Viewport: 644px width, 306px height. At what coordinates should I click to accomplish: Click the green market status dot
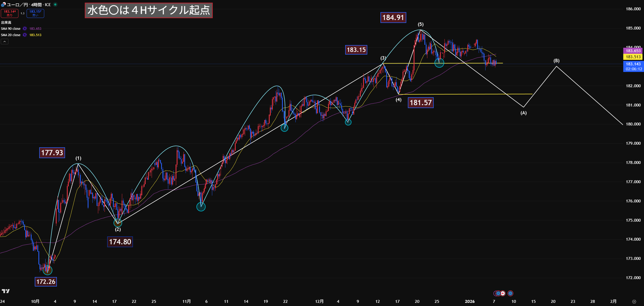pyautogui.click(x=55, y=4)
